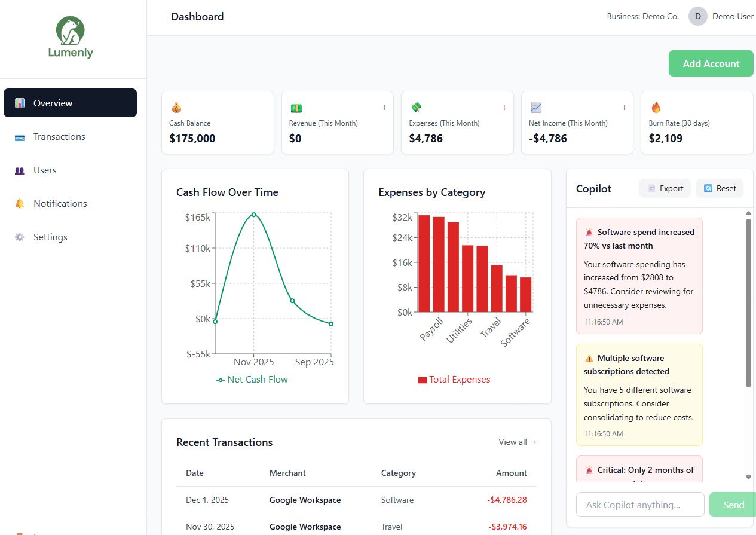Open the Demo User avatar
This screenshot has width=756, height=535.
697,16
